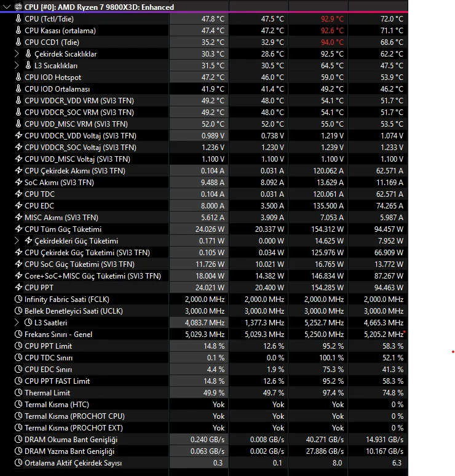Click thermometer icon beside CPU VDD_MISC VRM
Screen dimensions: 455x476
coord(18,124)
